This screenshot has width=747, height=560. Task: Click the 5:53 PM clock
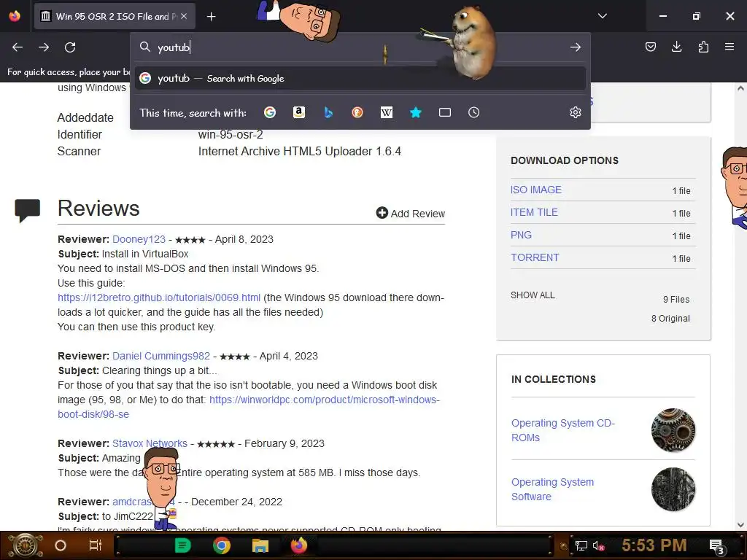654,545
